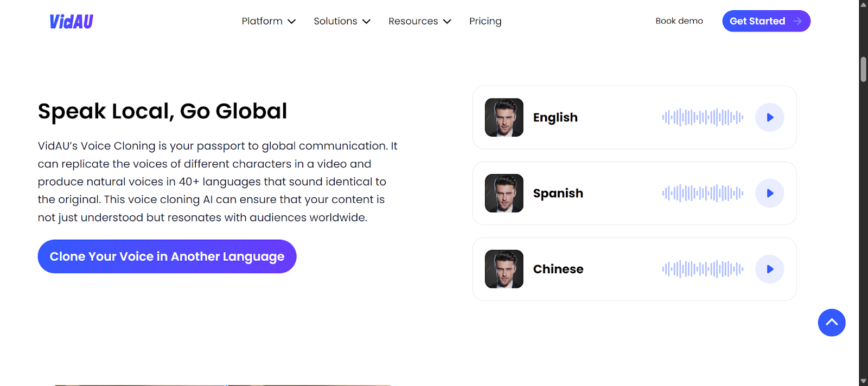Viewport: 868px width, 386px height.
Task: Play the Chinese voice sample
Action: (x=769, y=269)
